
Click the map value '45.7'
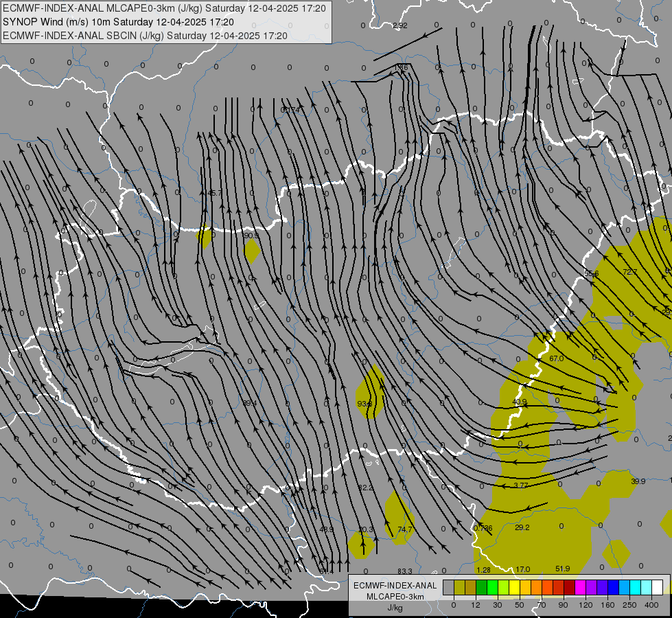point(215,193)
